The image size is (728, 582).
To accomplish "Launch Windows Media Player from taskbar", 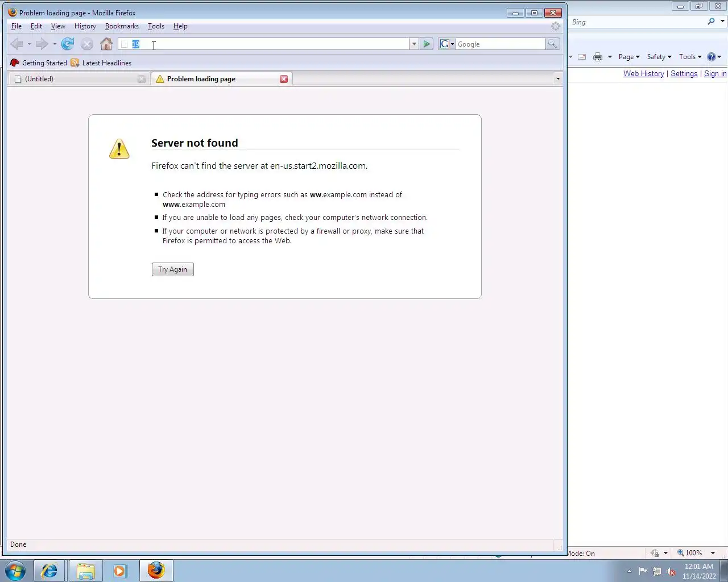I will (x=120, y=571).
